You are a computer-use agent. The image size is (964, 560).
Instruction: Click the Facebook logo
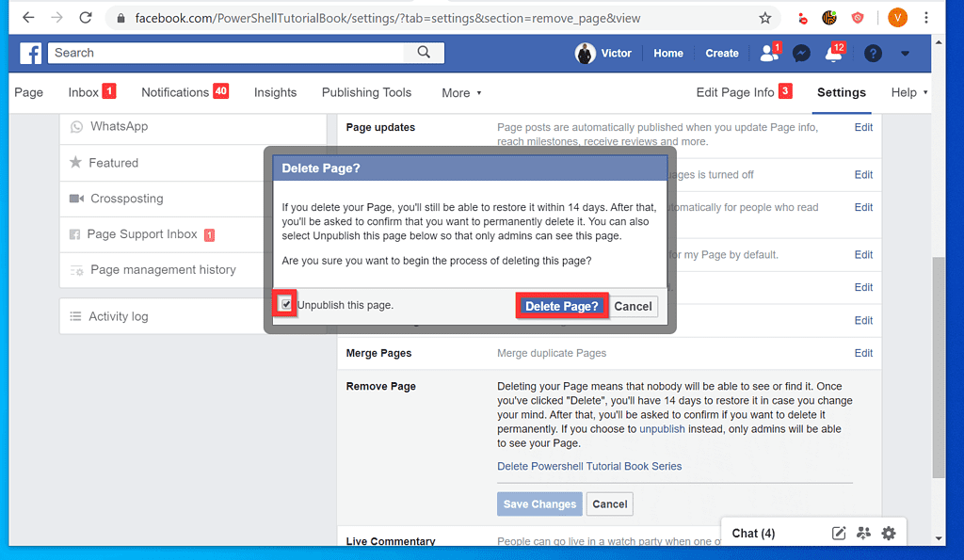31,53
